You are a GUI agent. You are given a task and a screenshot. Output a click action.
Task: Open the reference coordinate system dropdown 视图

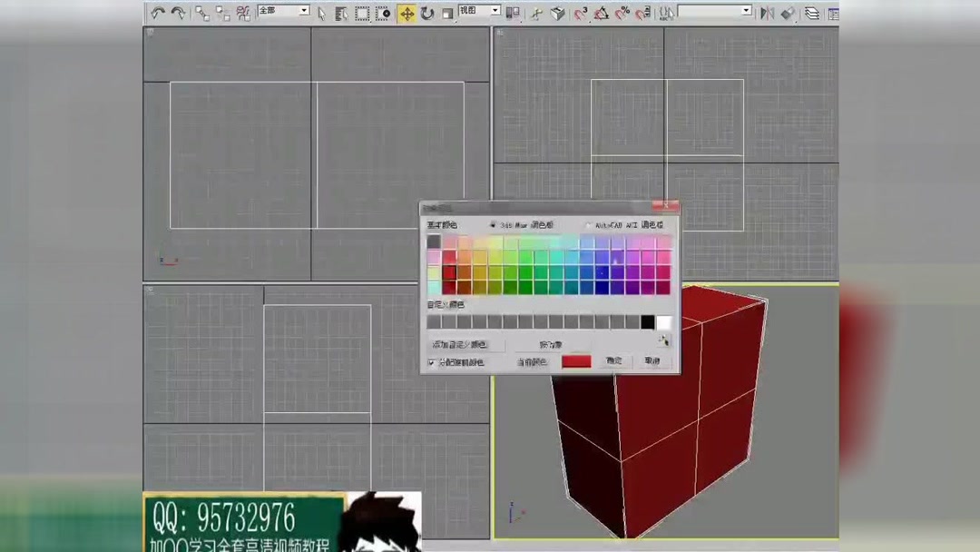point(481,13)
